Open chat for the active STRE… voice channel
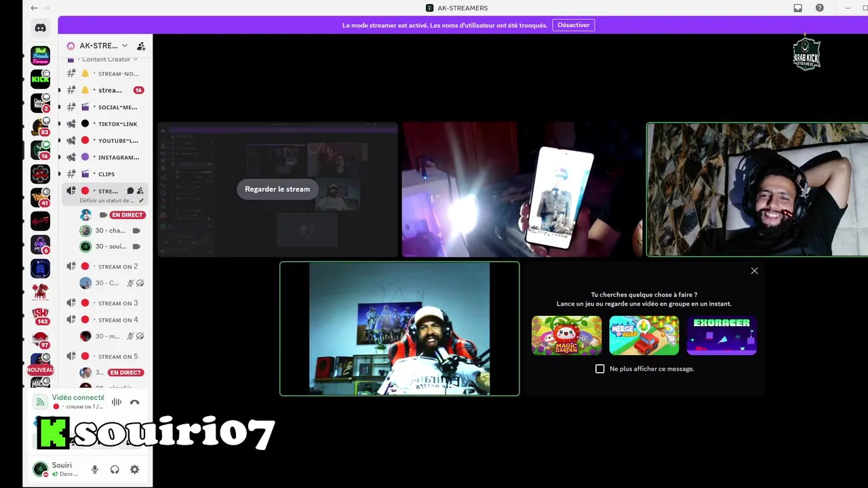The image size is (868, 488). (130, 191)
